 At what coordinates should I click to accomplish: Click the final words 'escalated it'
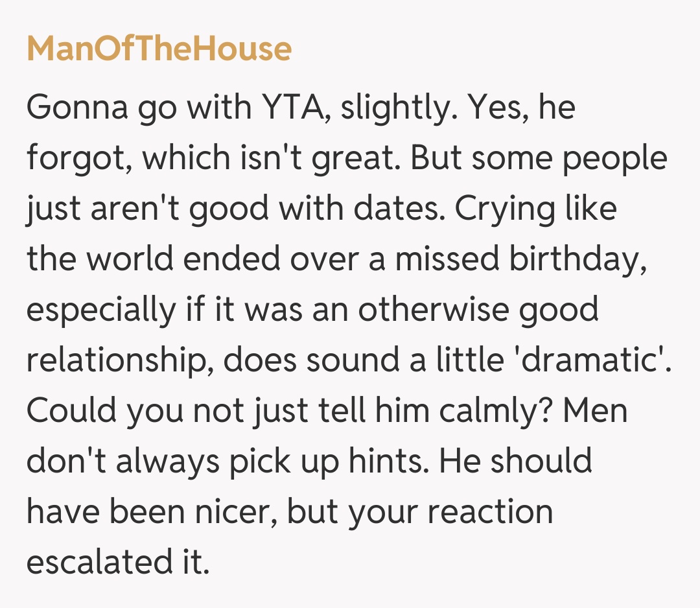(x=118, y=563)
